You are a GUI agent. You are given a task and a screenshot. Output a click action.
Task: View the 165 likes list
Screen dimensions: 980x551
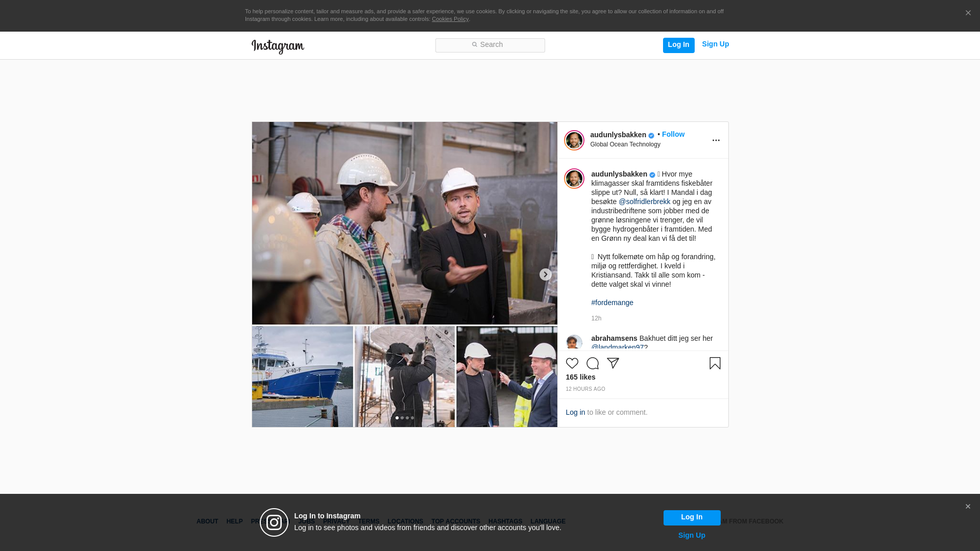tap(580, 377)
